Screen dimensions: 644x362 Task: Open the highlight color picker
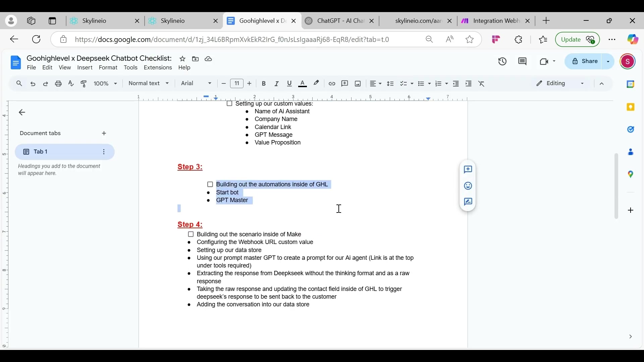coord(317,84)
